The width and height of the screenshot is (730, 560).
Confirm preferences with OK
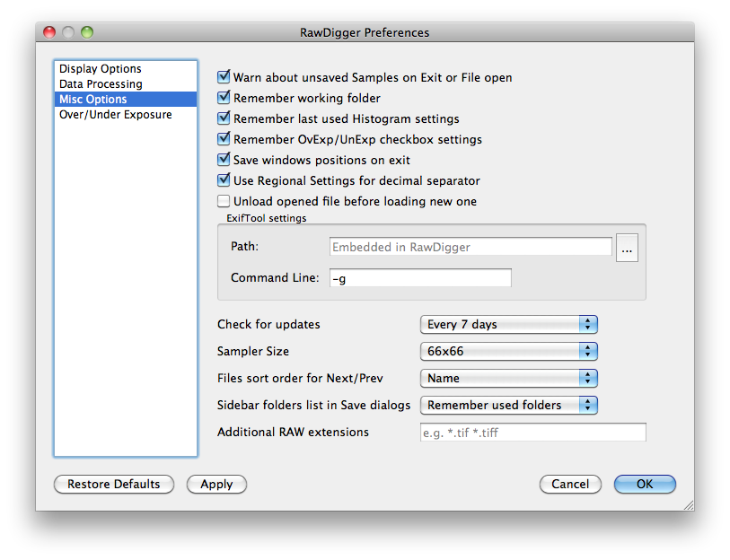pyautogui.click(x=645, y=484)
